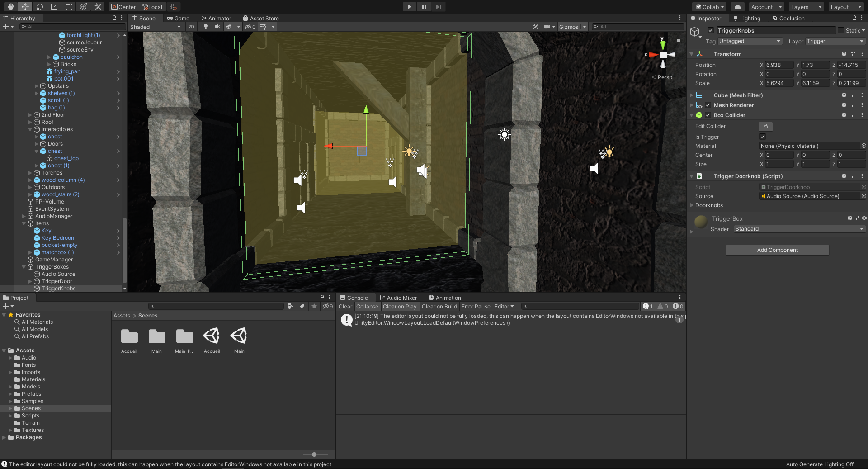Open the Lighting tab
Image resolution: width=868 pixels, height=469 pixels.
tap(747, 19)
